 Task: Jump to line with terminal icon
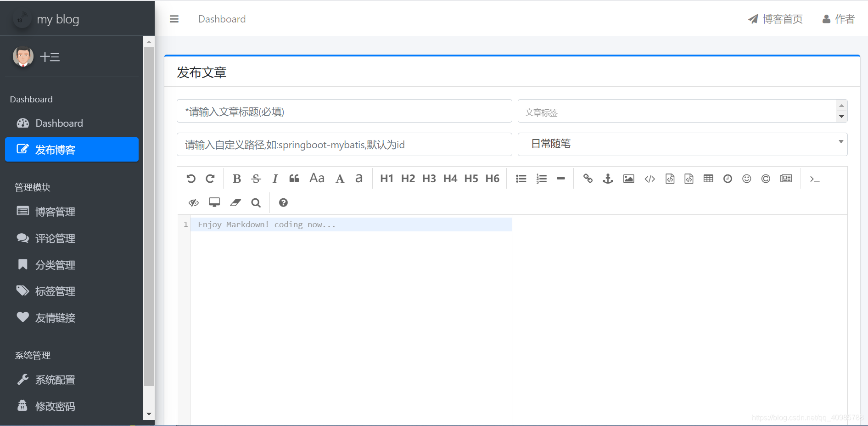[x=815, y=179]
